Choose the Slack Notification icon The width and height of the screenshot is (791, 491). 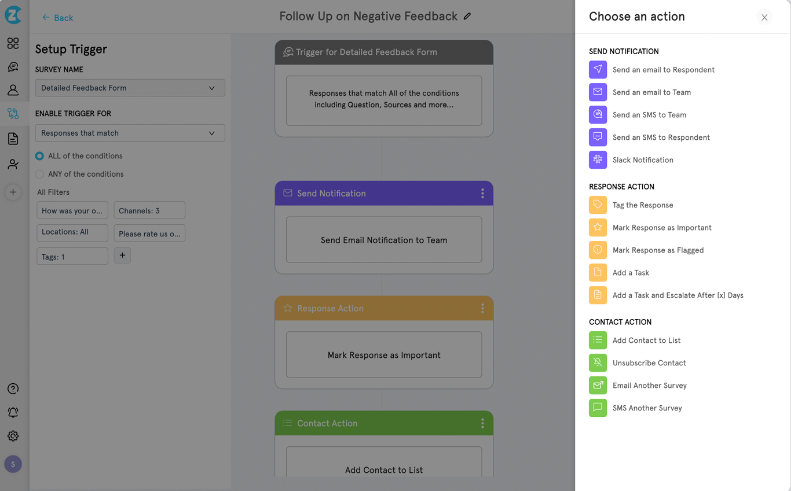click(598, 159)
